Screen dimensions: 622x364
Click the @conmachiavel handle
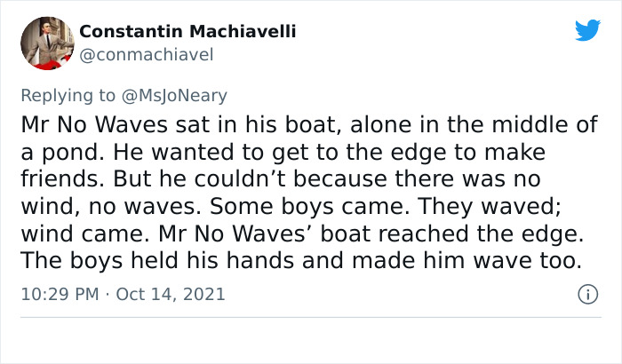pyautogui.click(x=147, y=55)
